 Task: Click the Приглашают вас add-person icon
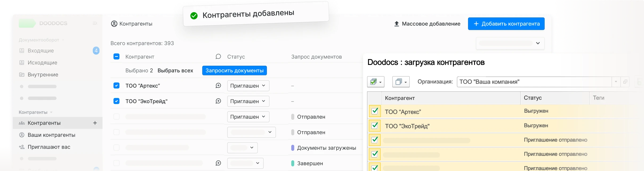coord(22,147)
